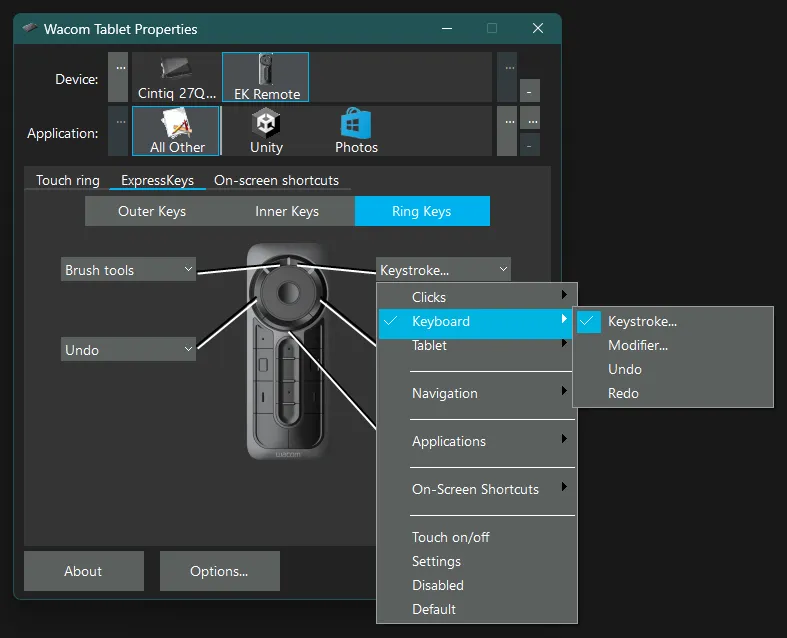Expand the Clicks submenu
The height and width of the screenshot is (638, 787).
(476, 297)
